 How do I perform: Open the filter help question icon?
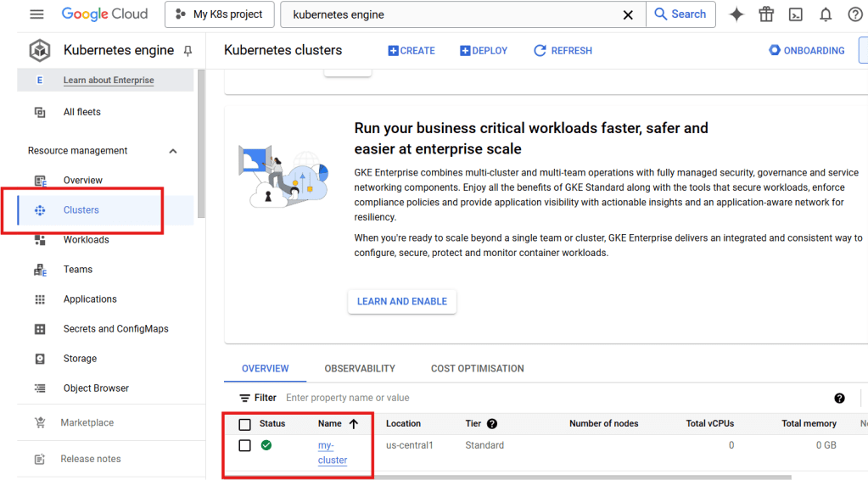[x=839, y=398]
